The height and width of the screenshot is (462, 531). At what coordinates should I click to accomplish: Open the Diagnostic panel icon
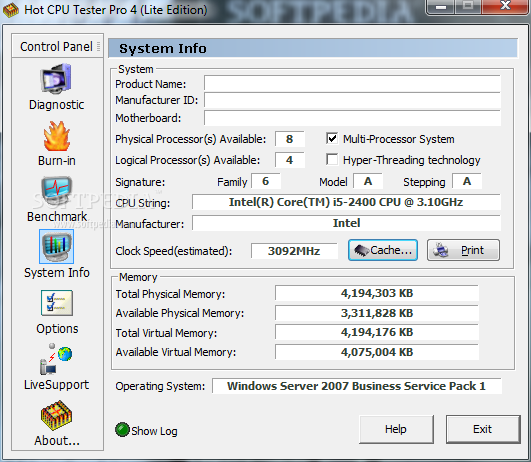56,79
